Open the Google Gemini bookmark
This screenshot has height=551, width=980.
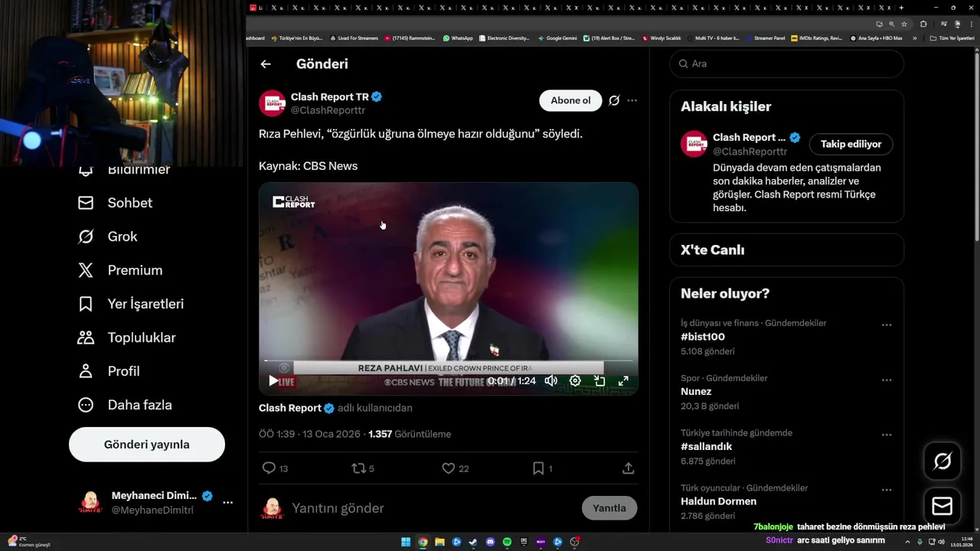(x=557, y=38)
